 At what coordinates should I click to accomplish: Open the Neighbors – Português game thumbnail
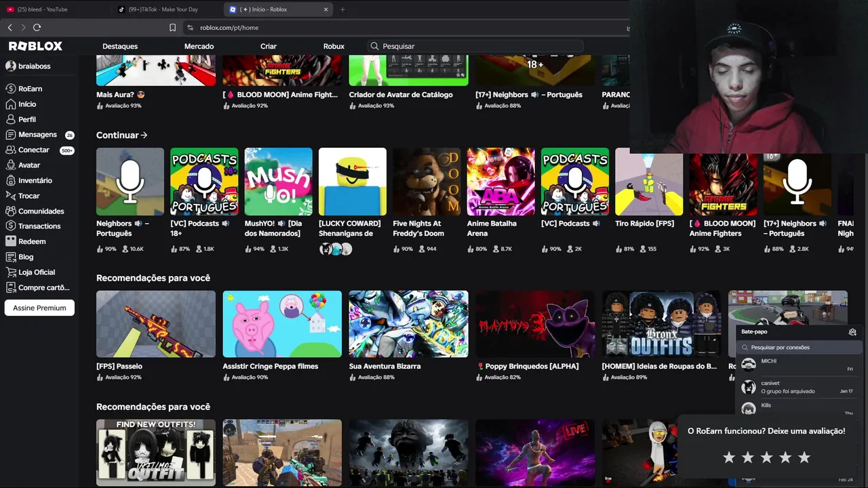(130, 182)
